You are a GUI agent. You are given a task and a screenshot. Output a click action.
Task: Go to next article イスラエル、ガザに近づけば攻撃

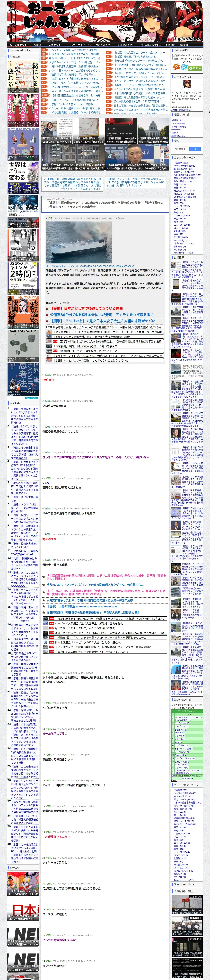[135, 182]
